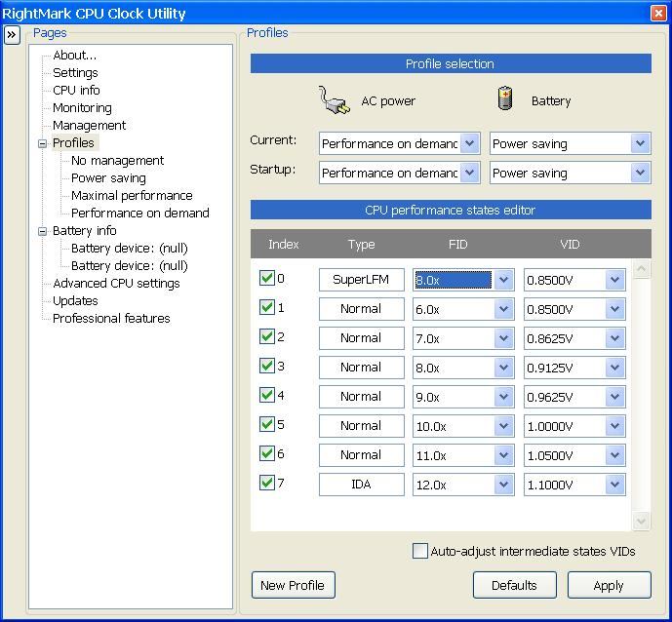Open FID dropdown showing 6.0x
This screenshot has width=672, height=622.
(503, 309)
